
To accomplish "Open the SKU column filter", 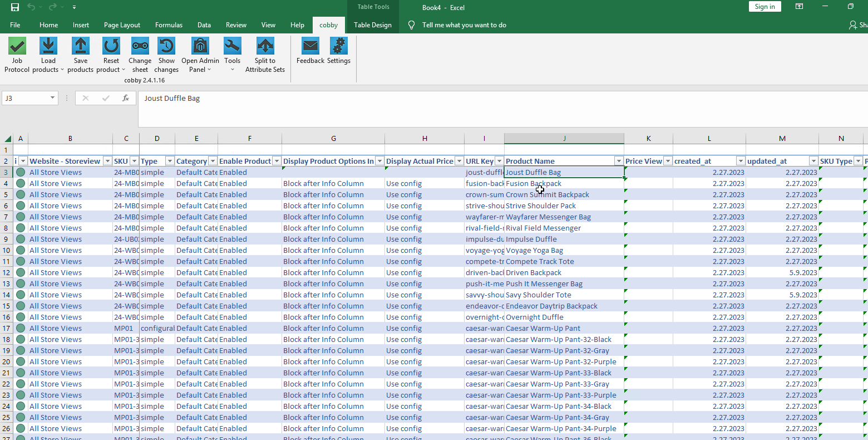I will (x=134, y=161).
